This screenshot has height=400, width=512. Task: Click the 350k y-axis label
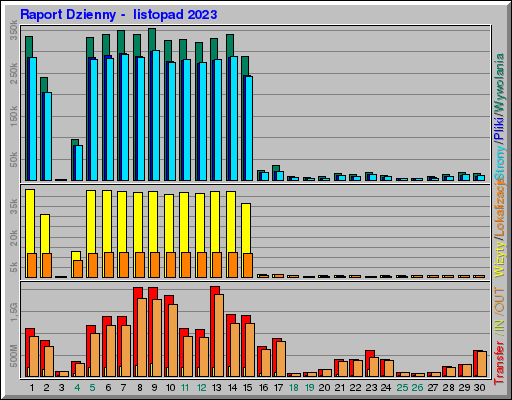(x=14, y=30)
